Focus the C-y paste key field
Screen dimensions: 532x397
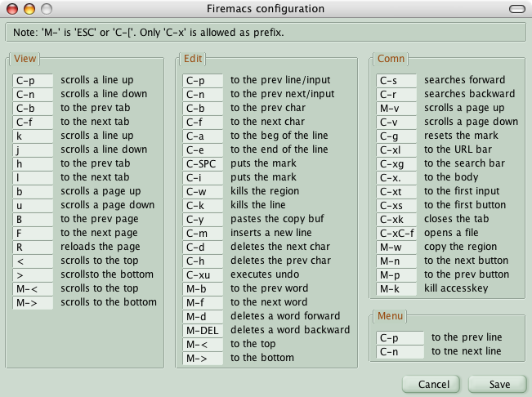tap(203, 220)
